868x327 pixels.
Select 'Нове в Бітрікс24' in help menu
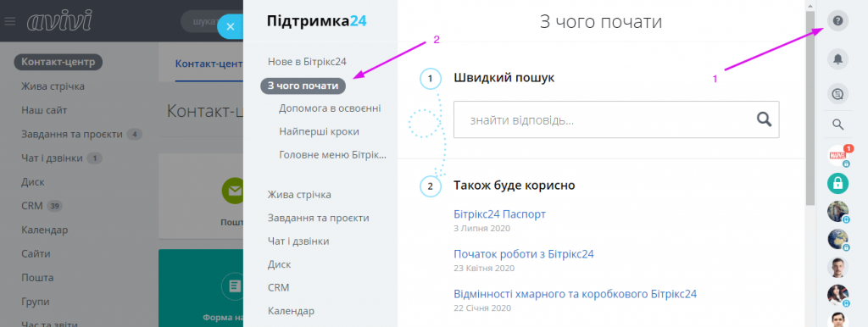(x=307, y=61)
